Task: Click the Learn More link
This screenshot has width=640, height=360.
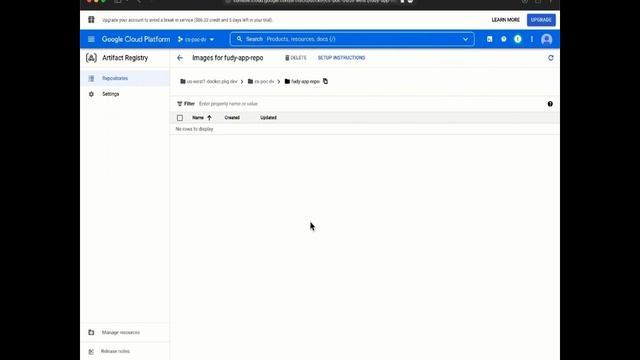Action: 506,20
